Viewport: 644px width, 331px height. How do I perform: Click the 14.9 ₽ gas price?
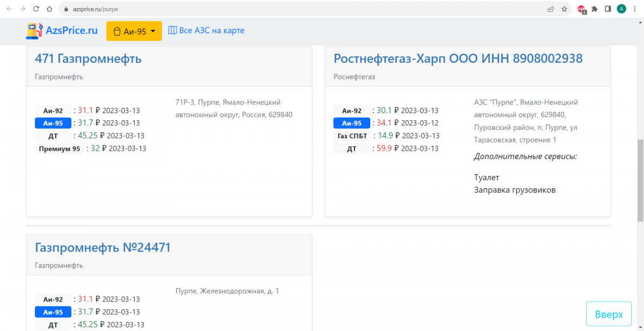click(389, 136)
